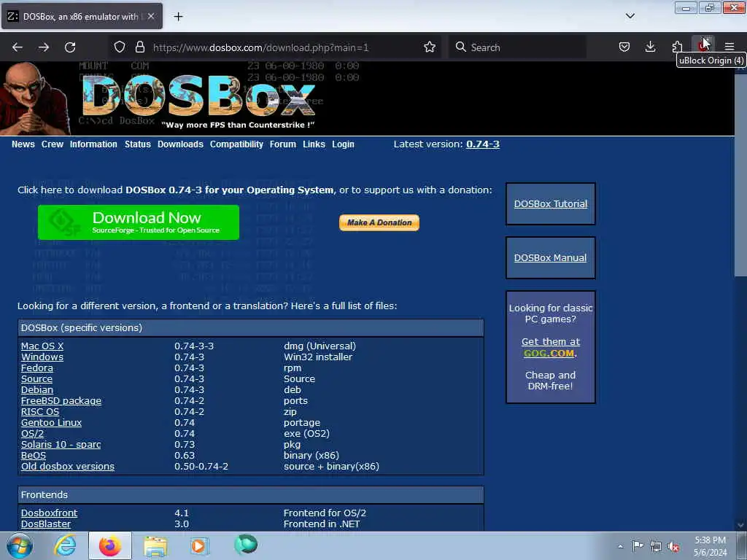Open the Fedora rpm link
Viewport: 747px width, 560px height.
(36, 368)
